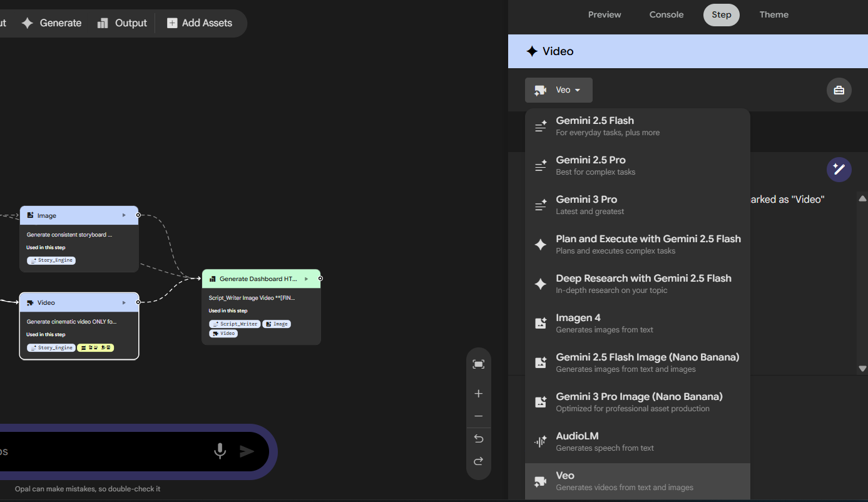Click prompt scrollbar up arrow

[862, 199]
